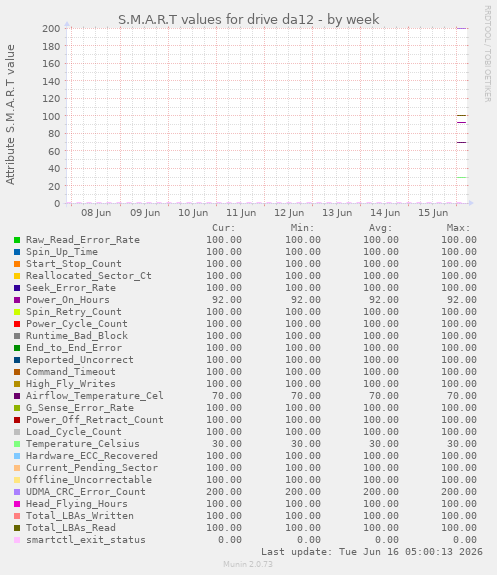Click the 12 Jun marker on time axis

pos(289,213)
